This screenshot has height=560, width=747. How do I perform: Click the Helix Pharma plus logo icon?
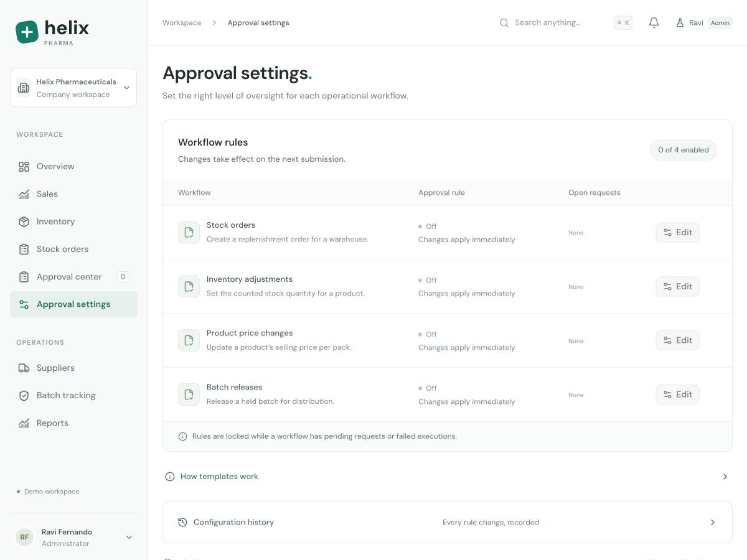point(27,32)
